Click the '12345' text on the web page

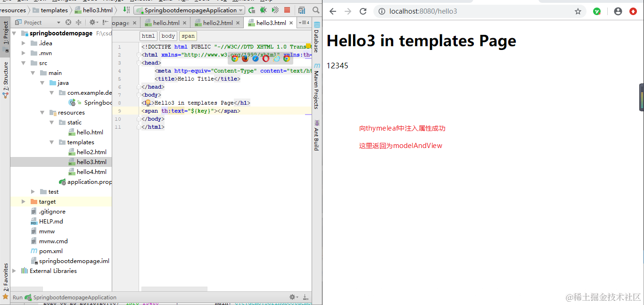338,66
